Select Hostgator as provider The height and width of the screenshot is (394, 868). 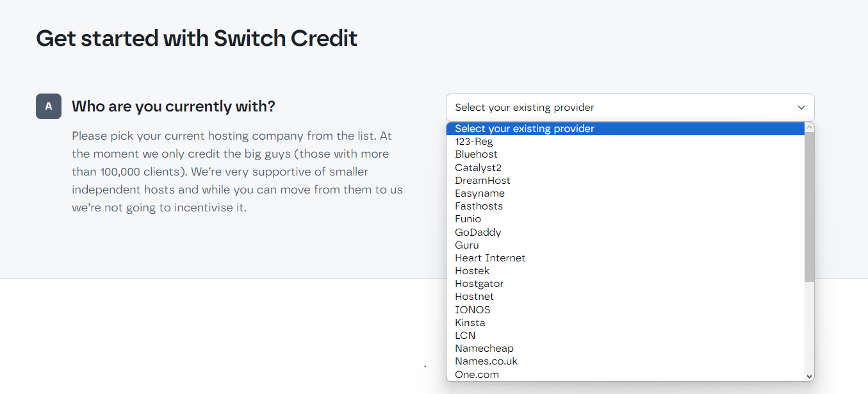tap(625, 284)
